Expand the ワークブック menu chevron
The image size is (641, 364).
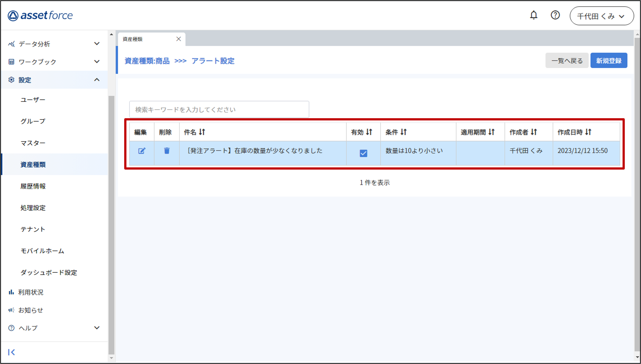pyautogui.click(x=97, y=61)
